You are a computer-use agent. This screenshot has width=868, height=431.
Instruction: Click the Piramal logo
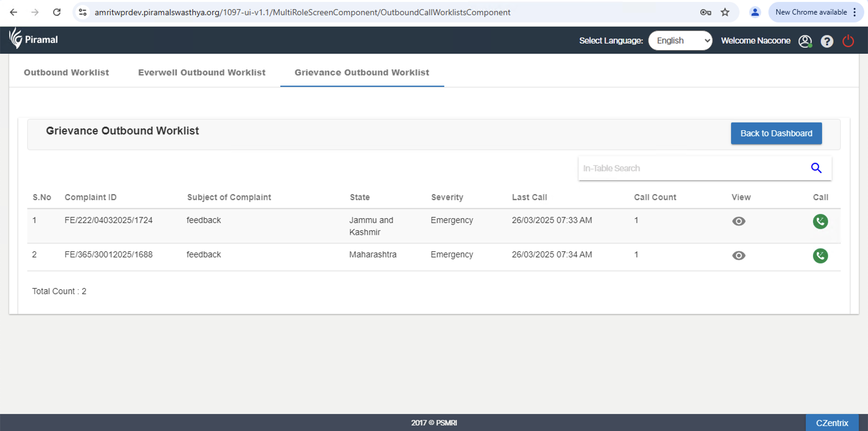pyautogui.click(x=33, y=39)
